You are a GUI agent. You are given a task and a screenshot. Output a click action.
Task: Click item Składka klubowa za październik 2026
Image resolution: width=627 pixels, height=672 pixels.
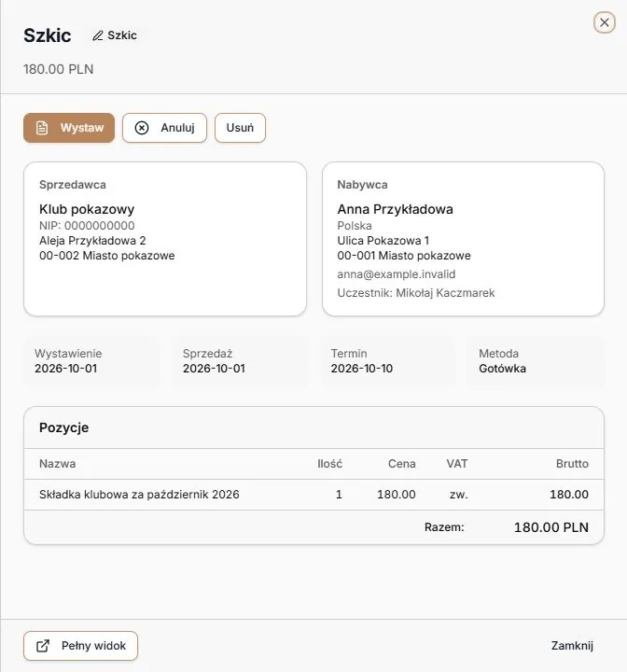[139, 495]
